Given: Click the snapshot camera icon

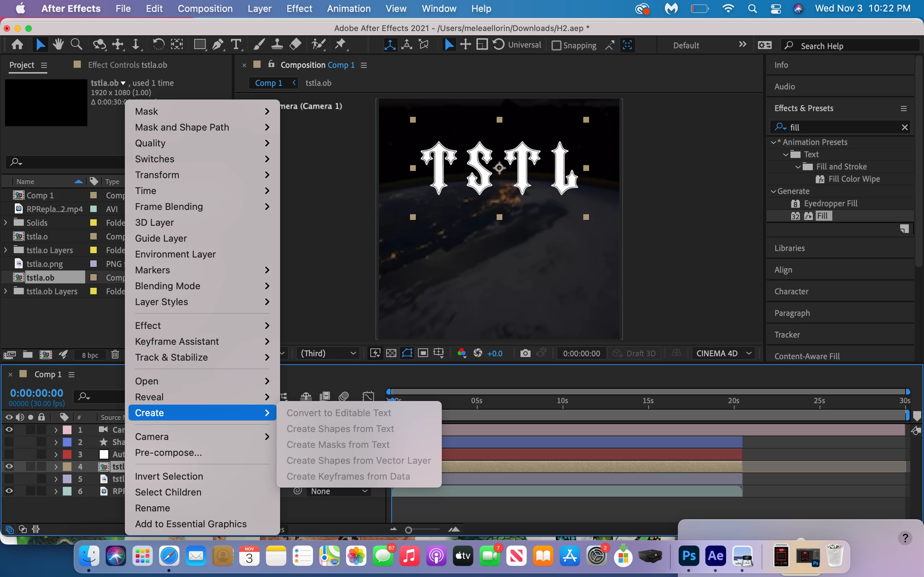Looking at the screenshot, I should point(526,353).
